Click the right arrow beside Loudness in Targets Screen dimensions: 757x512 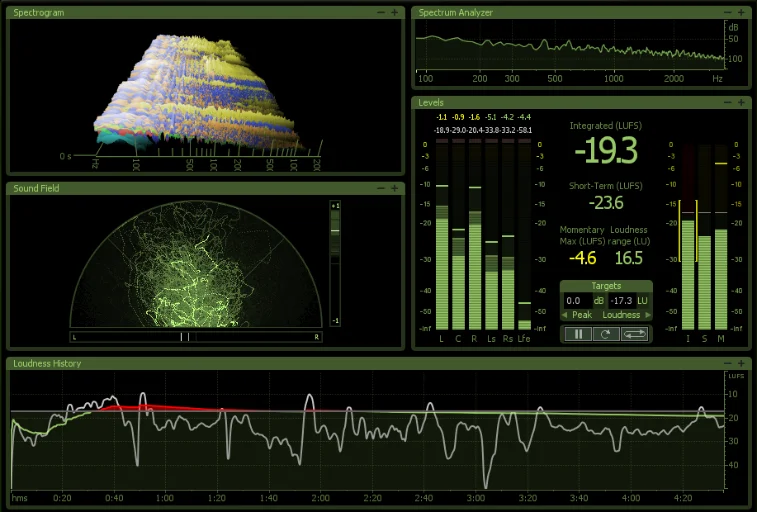coord(648,315)
